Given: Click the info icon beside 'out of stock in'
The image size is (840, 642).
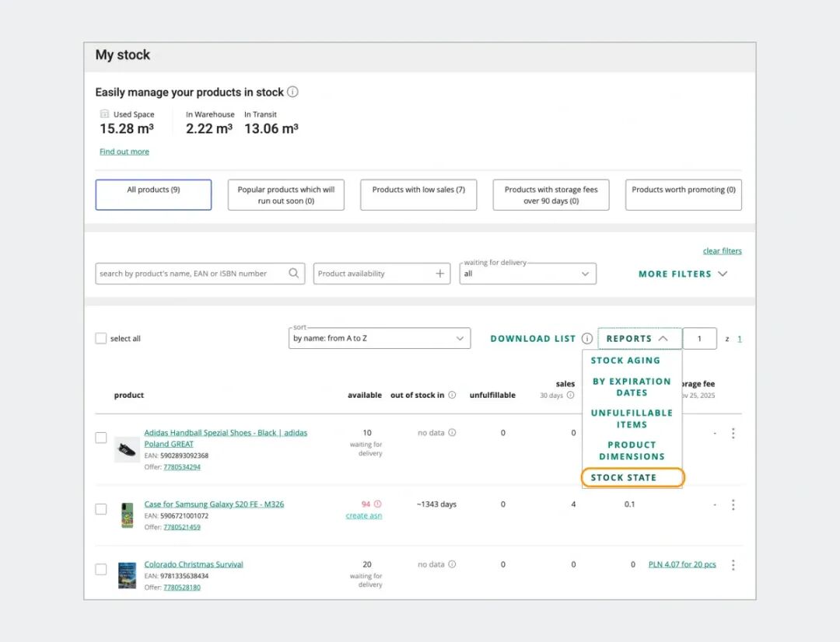Looking at the screenshot, I should [x=452, y=395].
